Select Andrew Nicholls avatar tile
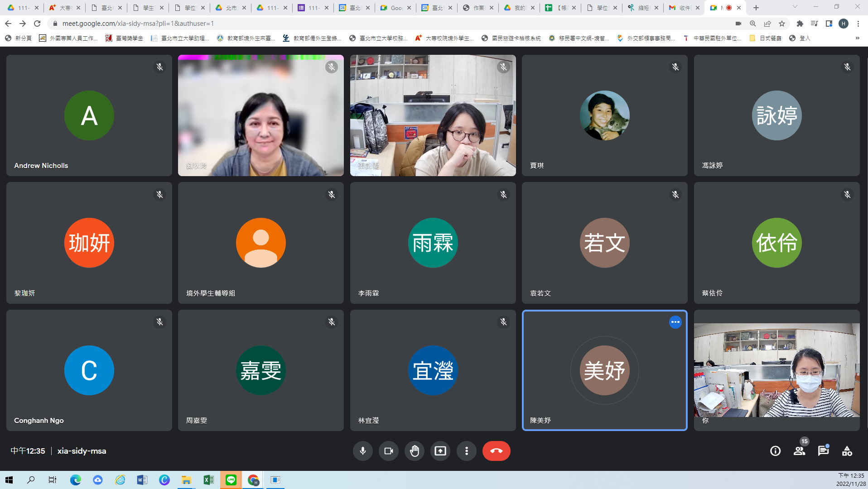868x489 pixels. pyautogui.click(x=89, y=115)
